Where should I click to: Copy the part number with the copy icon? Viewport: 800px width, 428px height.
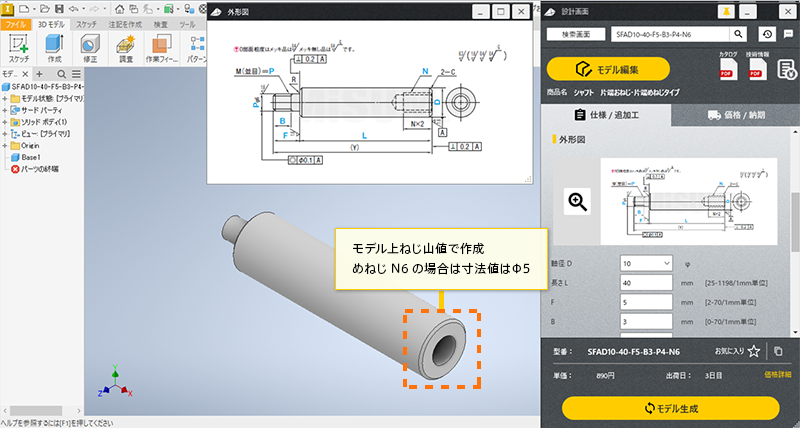(x=778, y=351)
